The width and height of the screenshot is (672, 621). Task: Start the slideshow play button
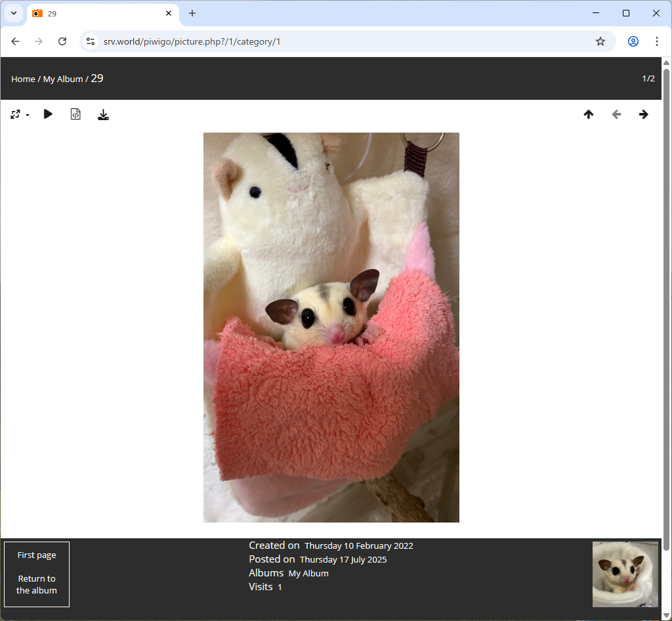[48, 114]
